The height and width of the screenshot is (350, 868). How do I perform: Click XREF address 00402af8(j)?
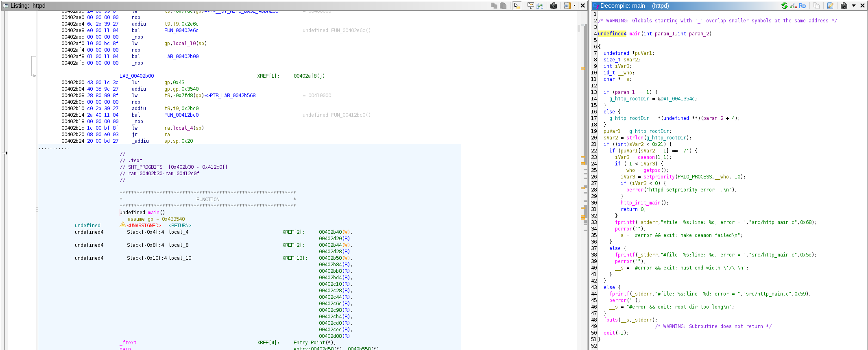309,76
